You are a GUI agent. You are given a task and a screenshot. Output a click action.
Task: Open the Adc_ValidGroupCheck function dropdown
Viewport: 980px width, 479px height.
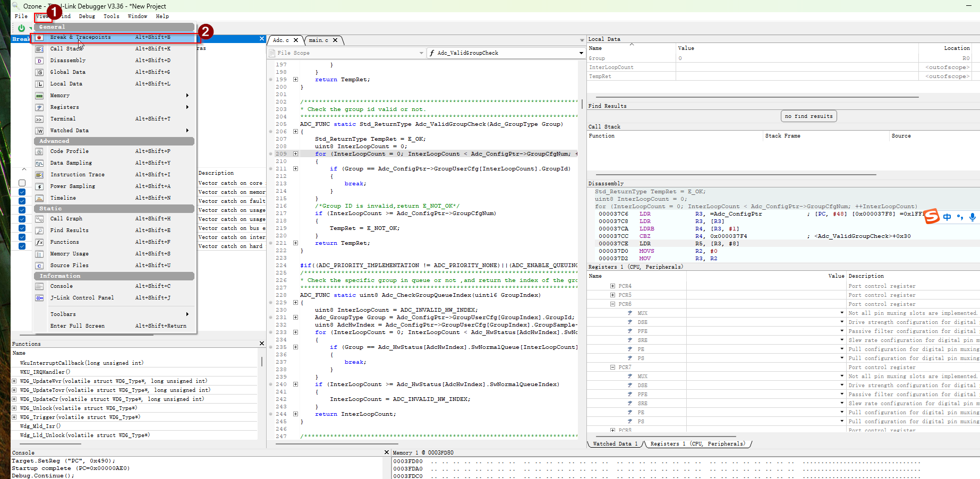click(581, 53)
